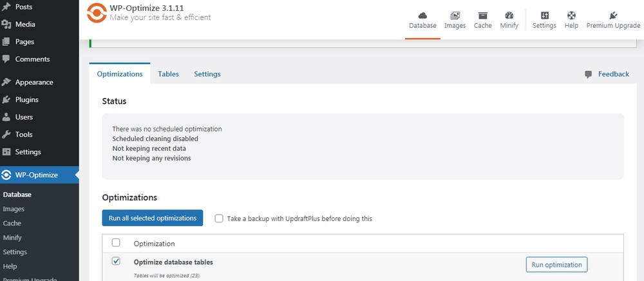
Task: Select WP-Optimize menu in sidebar
Action: [x=39, y=175]
